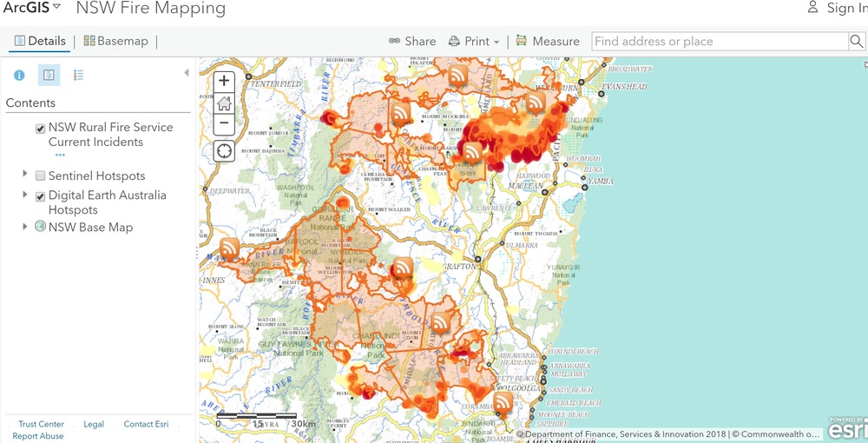Click the default extent home button
Screen dimensions: 868x443
click(224, 102)
